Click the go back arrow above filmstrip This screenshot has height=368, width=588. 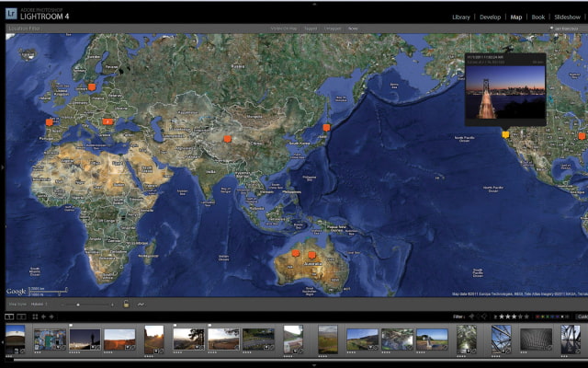42,316
